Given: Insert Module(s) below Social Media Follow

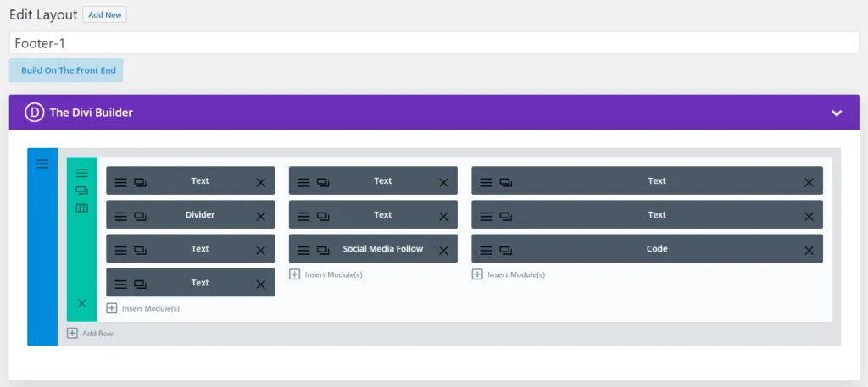Looking at the screenshot, I should [x=326, y=274].
